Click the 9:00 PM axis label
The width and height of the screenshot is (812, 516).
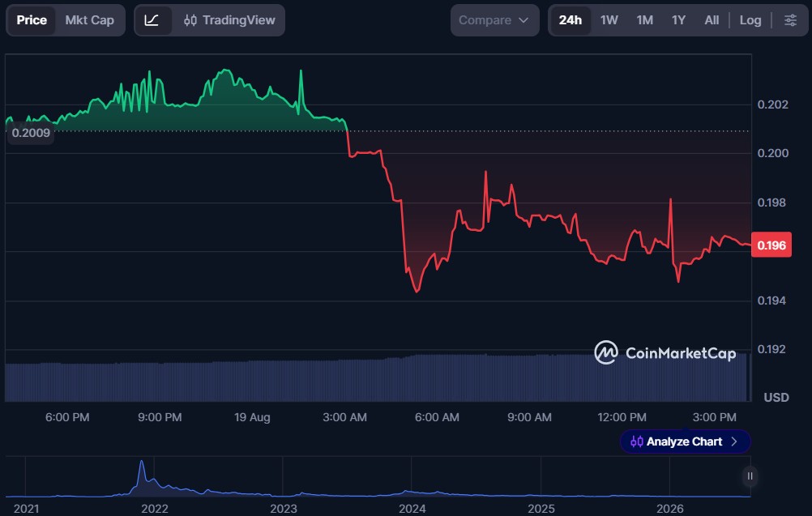[160, 417]
